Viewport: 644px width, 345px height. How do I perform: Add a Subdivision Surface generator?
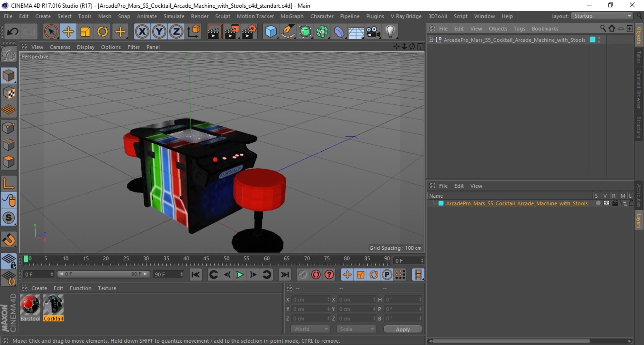click(305, 32)
